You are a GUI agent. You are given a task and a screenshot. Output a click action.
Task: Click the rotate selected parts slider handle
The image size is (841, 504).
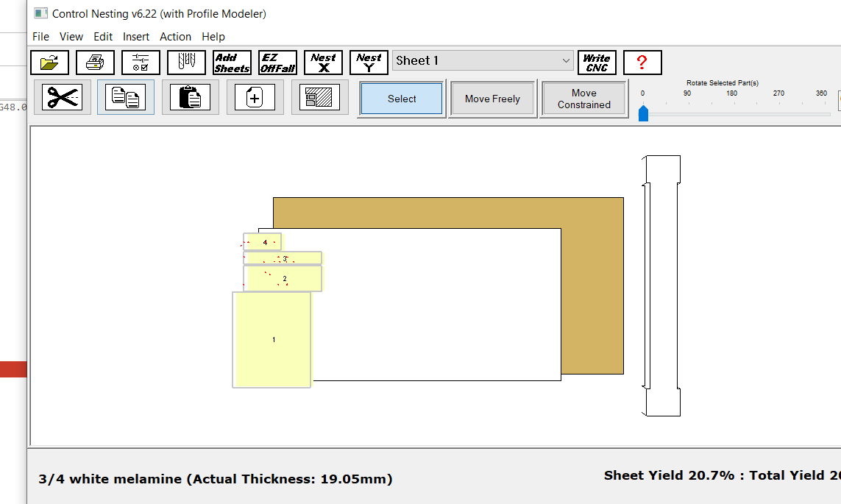pos(643,113)
